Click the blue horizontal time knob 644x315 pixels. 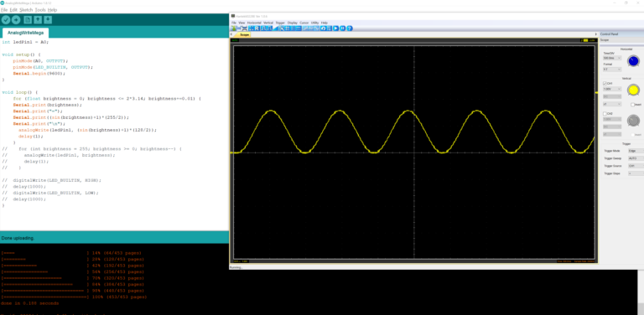(633, 60)
